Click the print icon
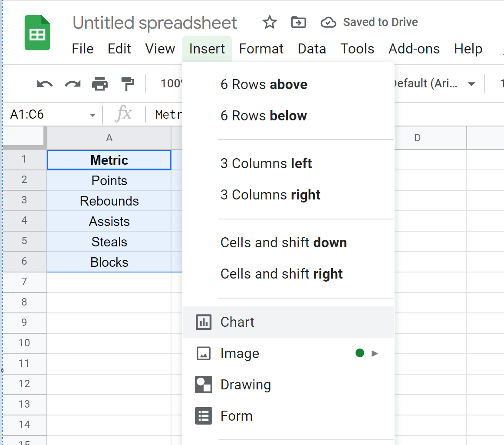This screenshot has height=445, width=504. point(100,83)
